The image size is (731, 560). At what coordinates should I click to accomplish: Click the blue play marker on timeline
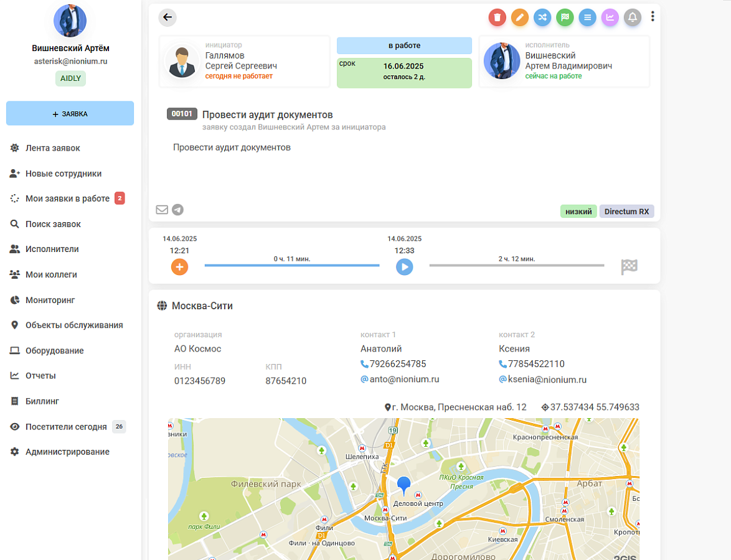tap(404, 267)
